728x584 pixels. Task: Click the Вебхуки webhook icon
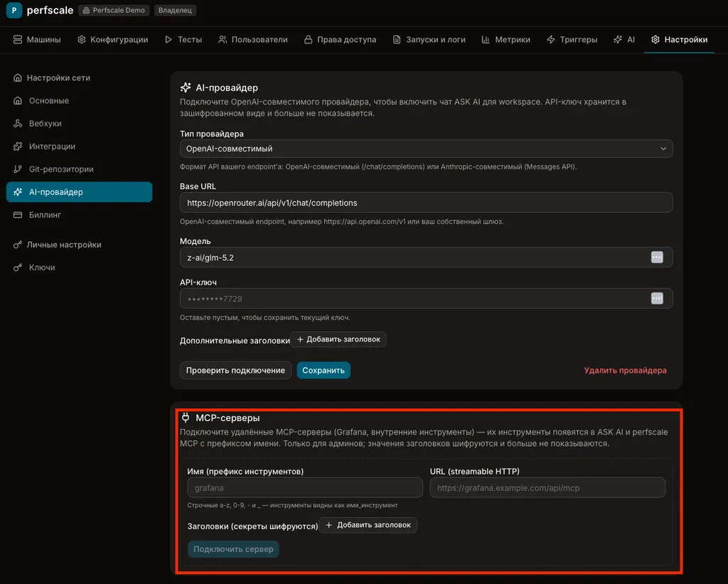point(18,123)
